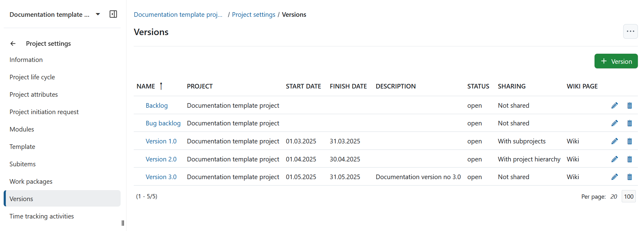Viewport: 644px width, 231px height.
Task: Delete the Backlog version via trash icon
Action: (x=629, y=106)
